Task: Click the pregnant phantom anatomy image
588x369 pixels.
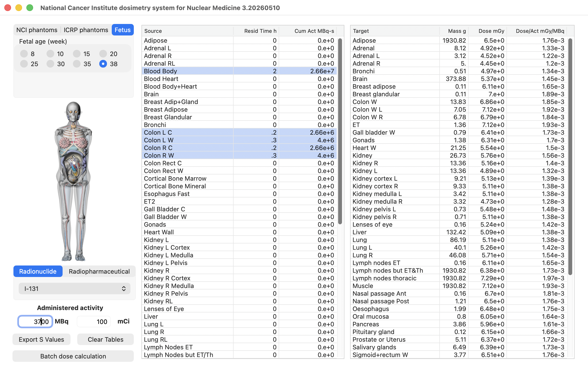Action: (x=73, y=181)
